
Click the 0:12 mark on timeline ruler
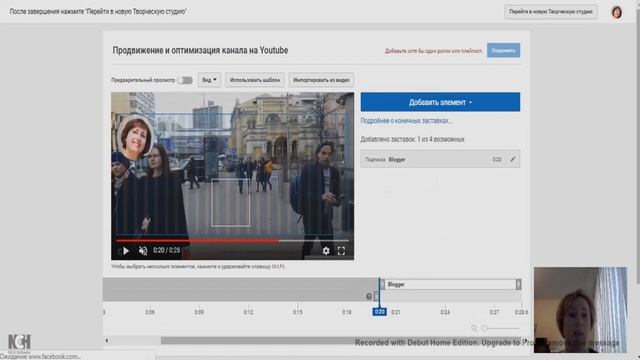(x=248, y=312)
